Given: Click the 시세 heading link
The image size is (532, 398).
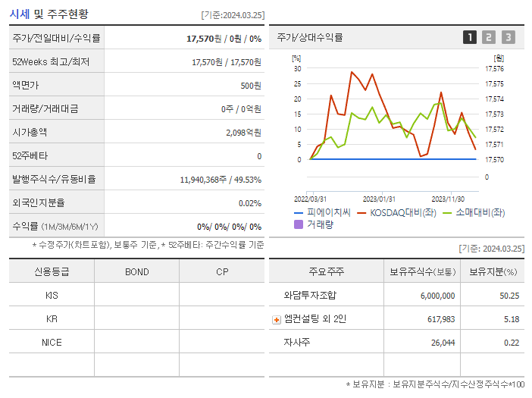Looking at the screenshot, I should point(20,14).
